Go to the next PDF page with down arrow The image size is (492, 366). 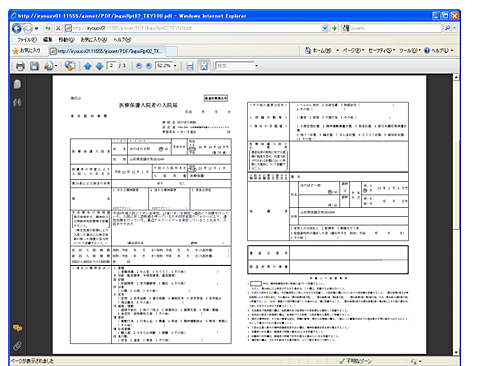point(99,66)
